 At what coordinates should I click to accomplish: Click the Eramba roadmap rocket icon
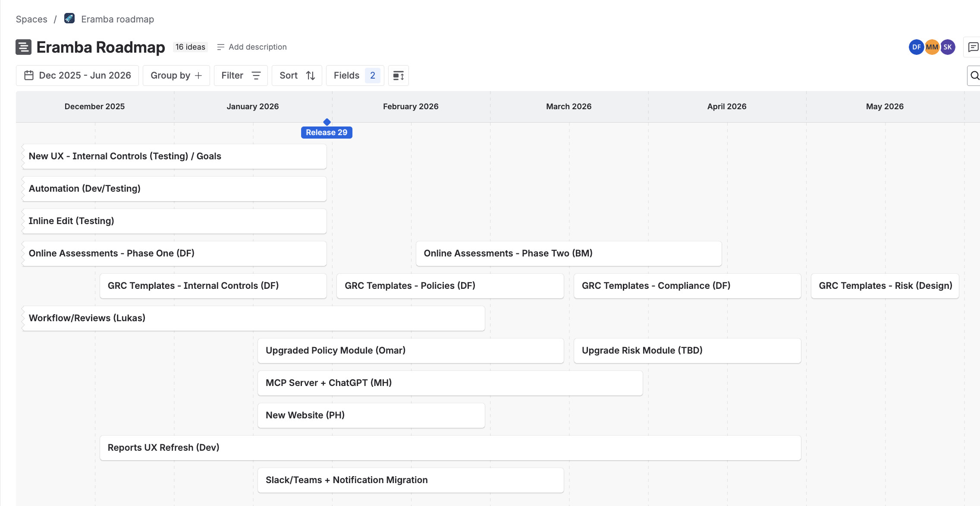(69, 19)
